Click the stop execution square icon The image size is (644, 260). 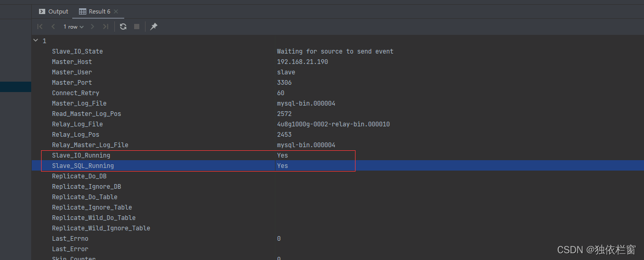coord(137,27)
